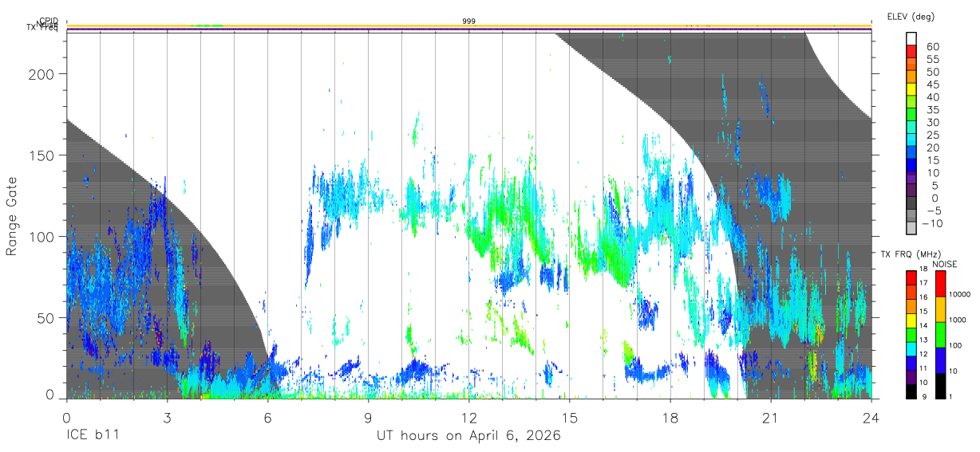Select the cyan ELEV swatch between 20 and 25
Screen dimensions: 980x452
click(912, 140)
